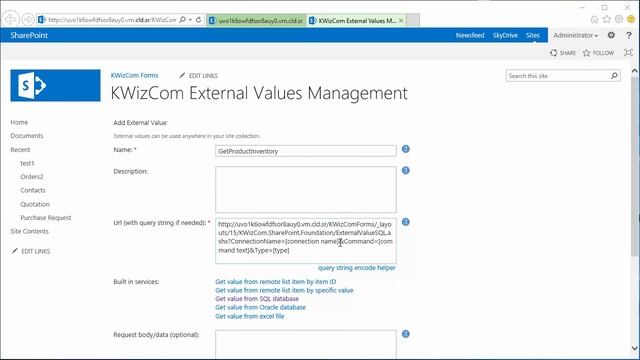
Task: Open the query string encode helper link
Action: point(357,268)
